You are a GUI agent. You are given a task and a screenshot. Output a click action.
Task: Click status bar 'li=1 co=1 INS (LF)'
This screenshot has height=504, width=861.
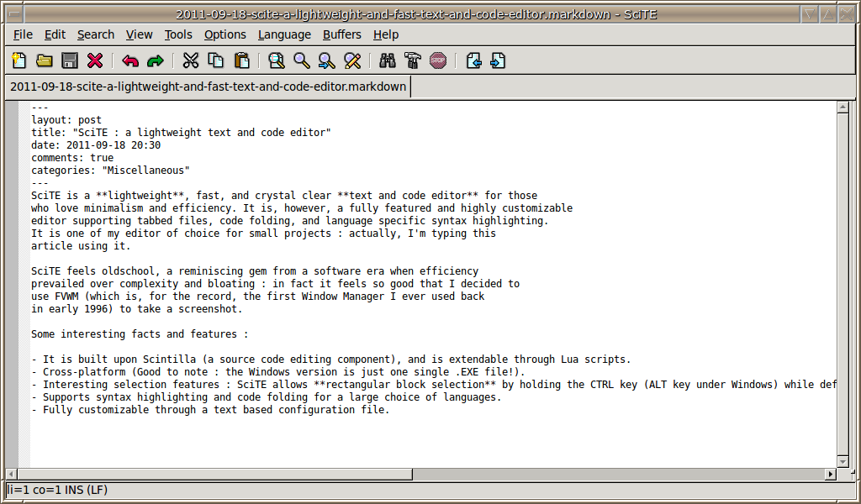(x=58, y=490)
